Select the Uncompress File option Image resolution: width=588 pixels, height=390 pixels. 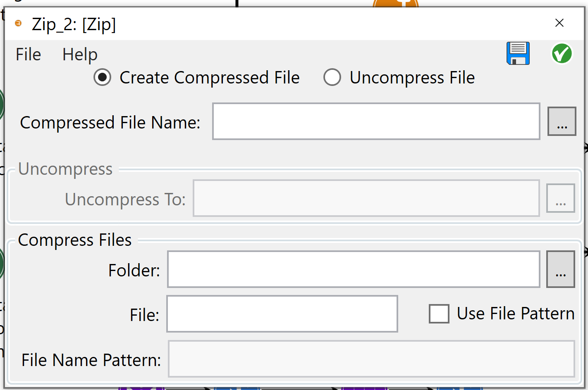[x=332, y=77]
